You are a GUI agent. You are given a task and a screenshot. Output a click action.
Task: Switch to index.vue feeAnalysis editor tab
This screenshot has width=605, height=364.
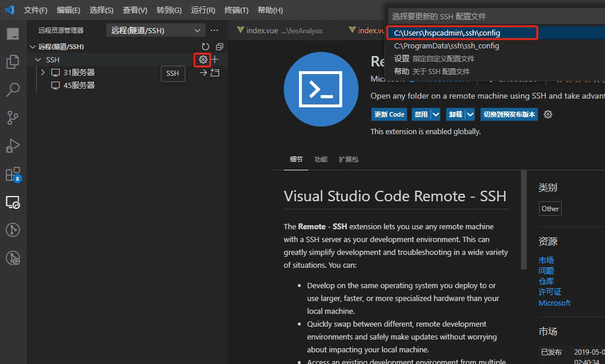coord(284,30)
